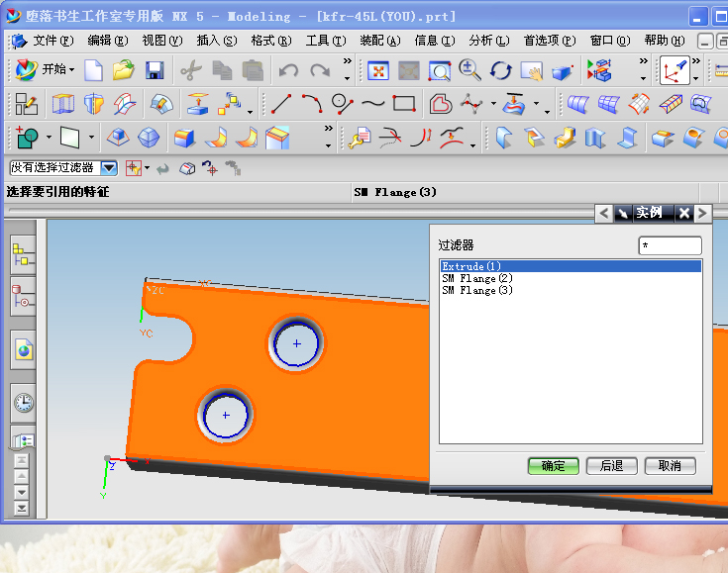Open the 没有选择过滤器 dropdown
Image resolution: width=728 pixels, height=573 pixels.
tap(109, 167)
